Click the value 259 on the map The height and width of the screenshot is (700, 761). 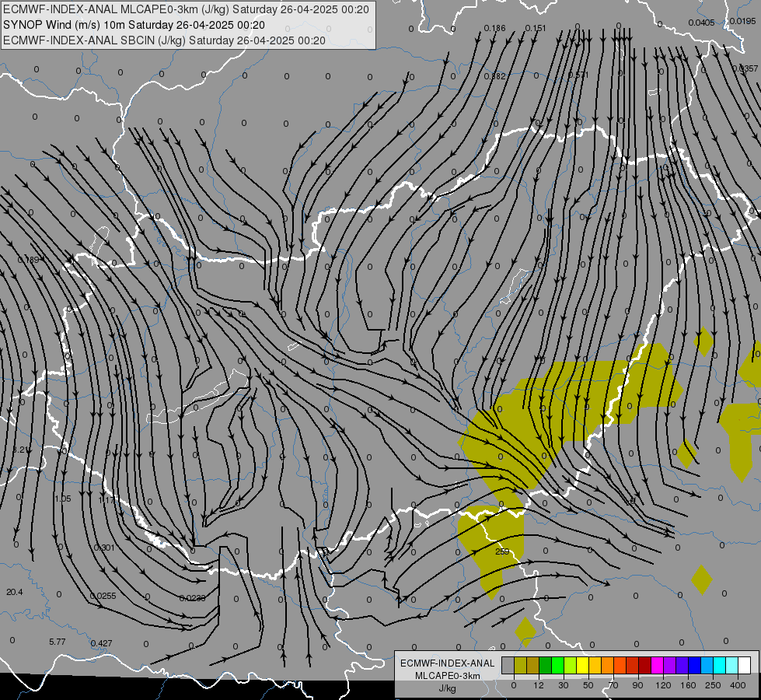(x=502, y=552)
